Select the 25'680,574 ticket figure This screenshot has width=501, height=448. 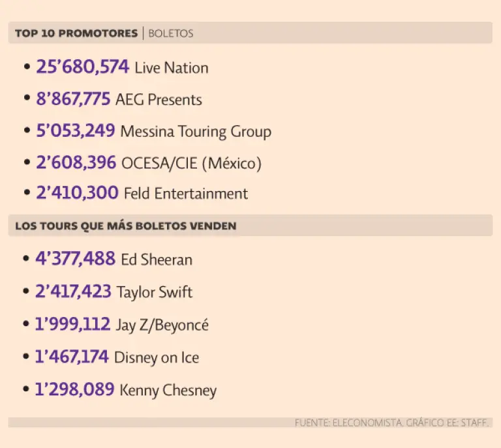[82, 67]
